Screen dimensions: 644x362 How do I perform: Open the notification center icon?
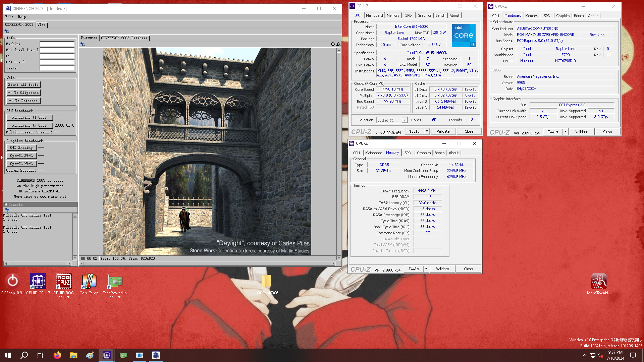(633, 355)
